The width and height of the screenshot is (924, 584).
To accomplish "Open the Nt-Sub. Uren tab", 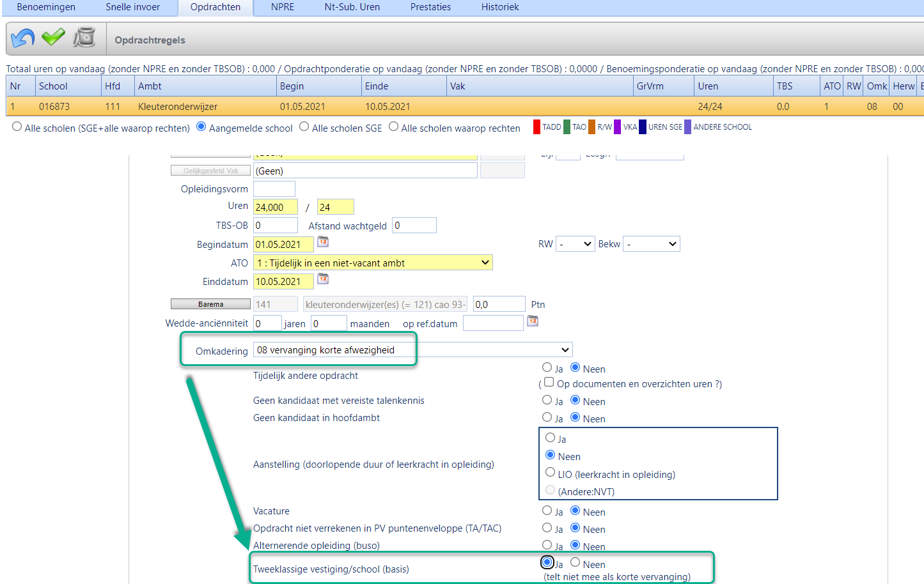I will pyautogui.click(x=352, y=7).
